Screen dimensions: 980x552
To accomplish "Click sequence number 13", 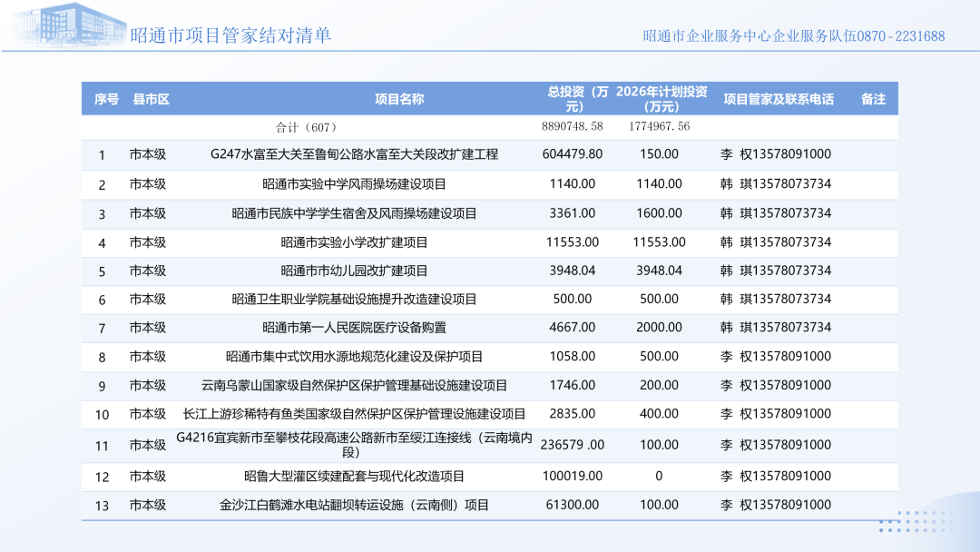I will point(102,506).
